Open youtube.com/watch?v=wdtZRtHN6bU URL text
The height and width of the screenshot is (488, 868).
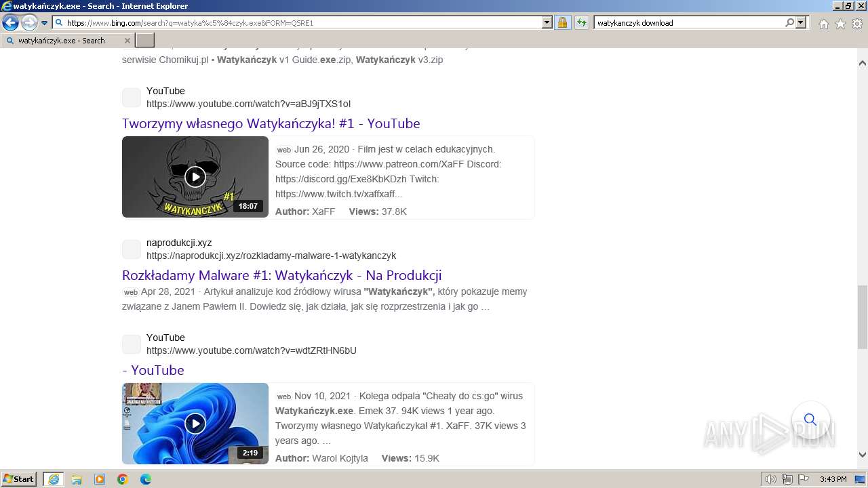[x=251, y=350]
